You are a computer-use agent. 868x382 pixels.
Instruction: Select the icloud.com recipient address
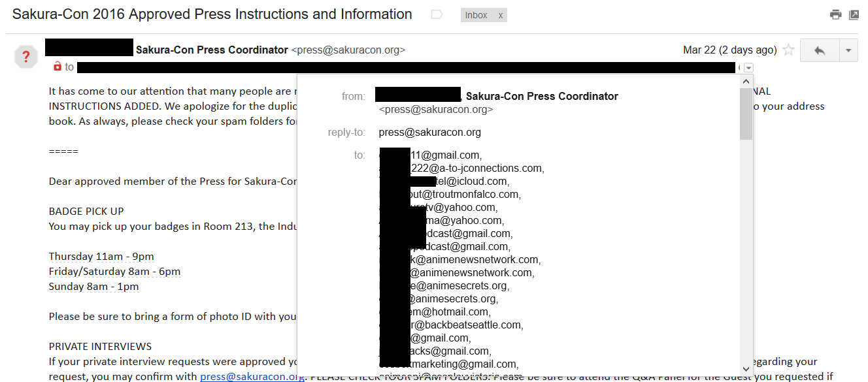pos(444,182)
